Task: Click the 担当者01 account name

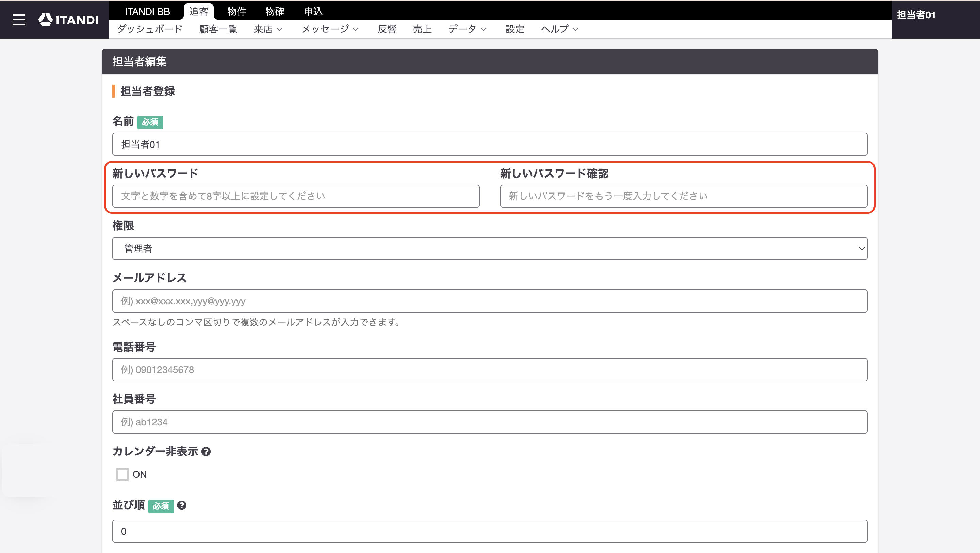Action: pos(916,15)
